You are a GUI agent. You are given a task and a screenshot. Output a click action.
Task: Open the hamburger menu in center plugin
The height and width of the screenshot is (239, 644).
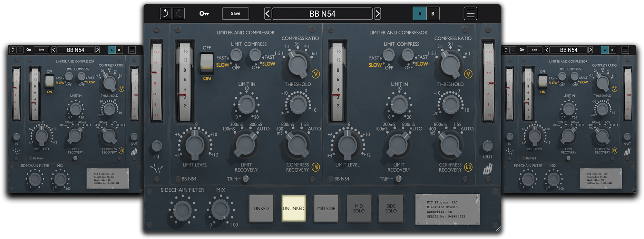[x=470, y=14]
